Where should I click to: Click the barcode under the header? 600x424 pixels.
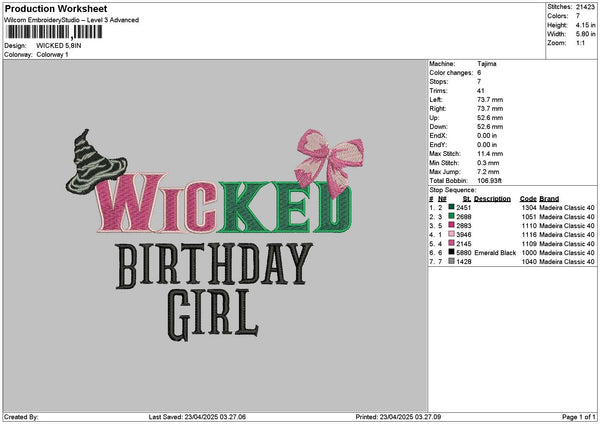(71, 32)
